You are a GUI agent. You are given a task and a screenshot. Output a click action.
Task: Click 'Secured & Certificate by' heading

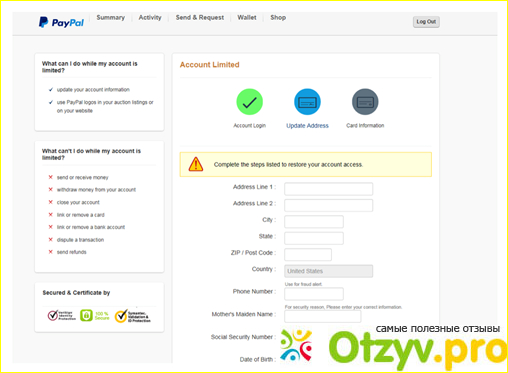[x=76, y=293]
